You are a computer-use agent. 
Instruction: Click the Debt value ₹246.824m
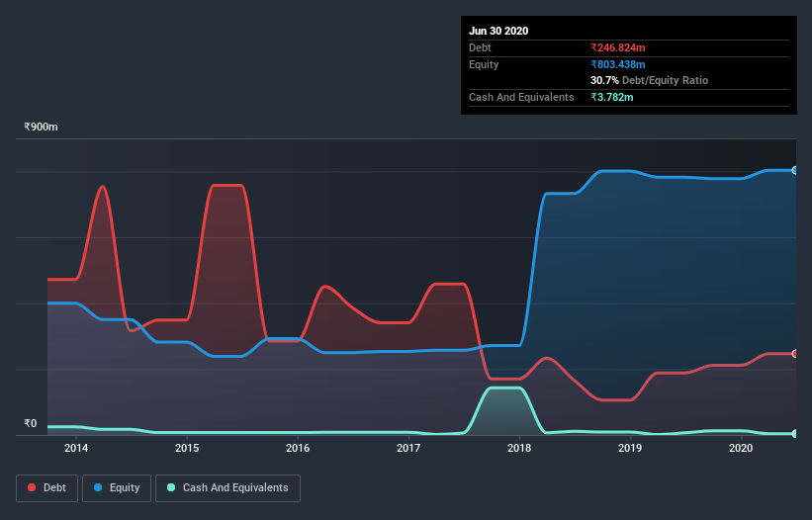click(618, 47)
